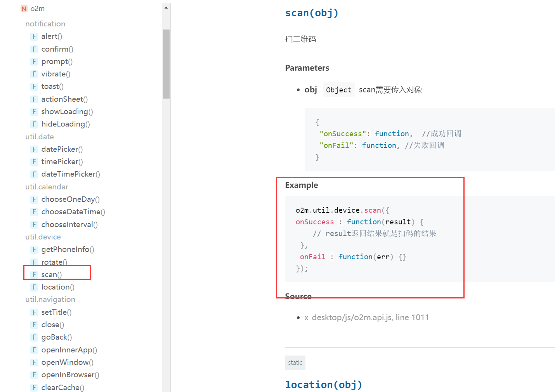Click the F icon next to openWindow()
Image resolution: width=555 pixels, height=392 pixels.
pyautogui.click(x=34, y=363)
